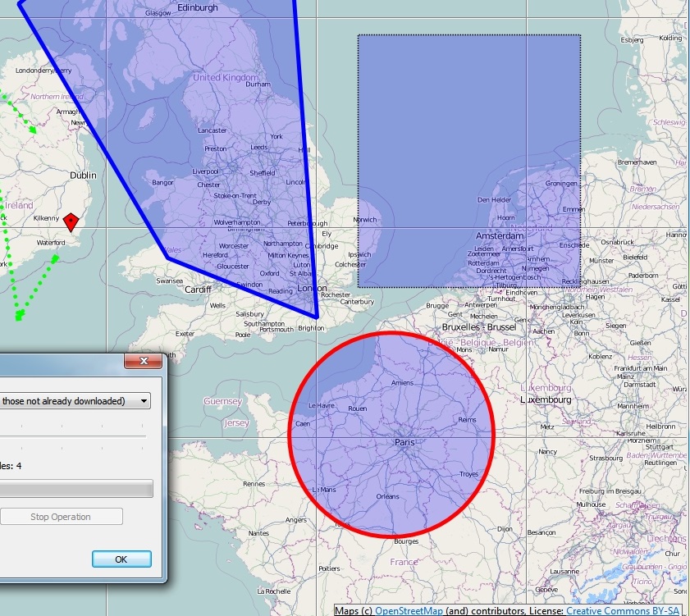Click the Jersey island label
The image size is (690, 616).
click(236, 423)
